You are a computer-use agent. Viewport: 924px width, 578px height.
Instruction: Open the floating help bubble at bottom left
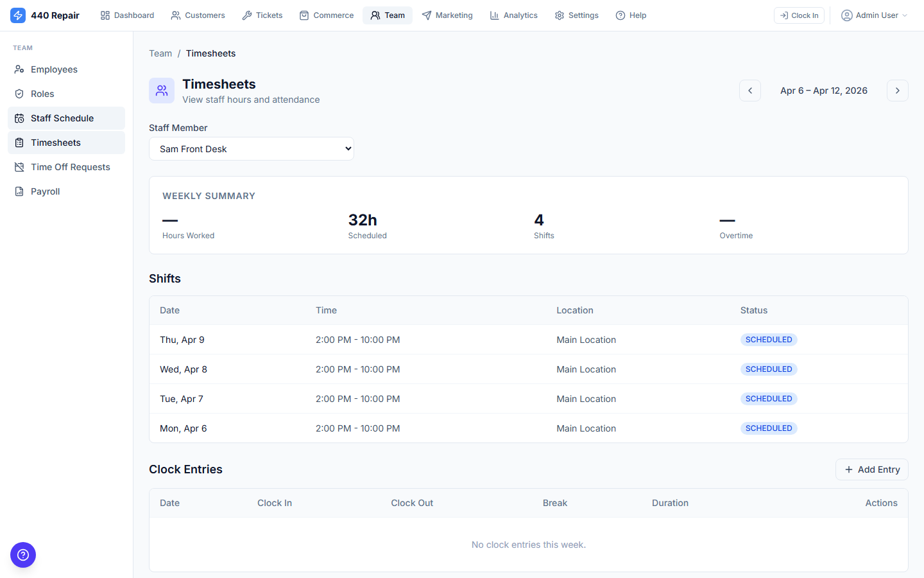(23, 555)
